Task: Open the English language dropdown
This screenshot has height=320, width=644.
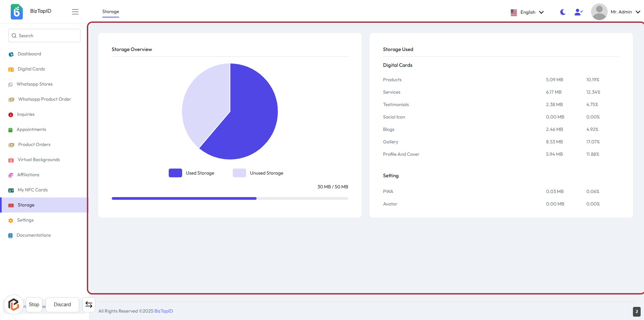Action: (527, 12)
